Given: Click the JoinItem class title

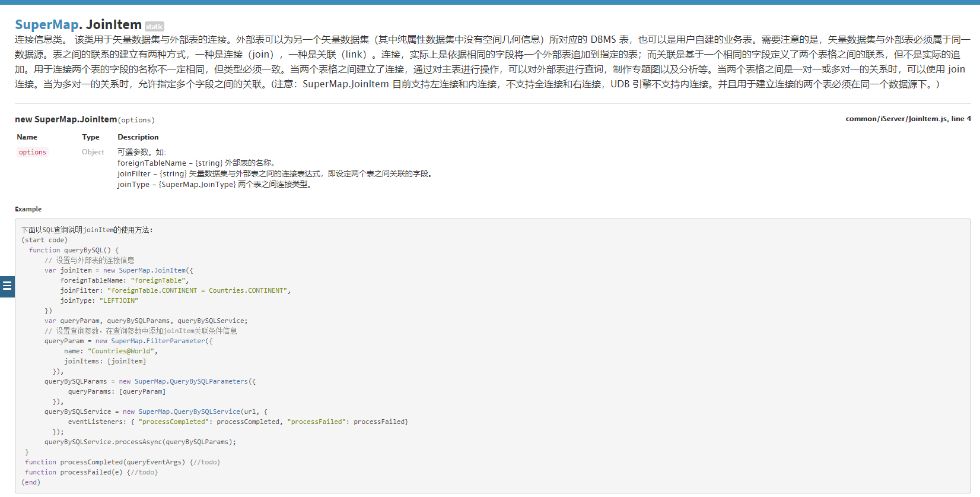Looking at the screenshot, I should pyautogui.click(x=114, y=24).
